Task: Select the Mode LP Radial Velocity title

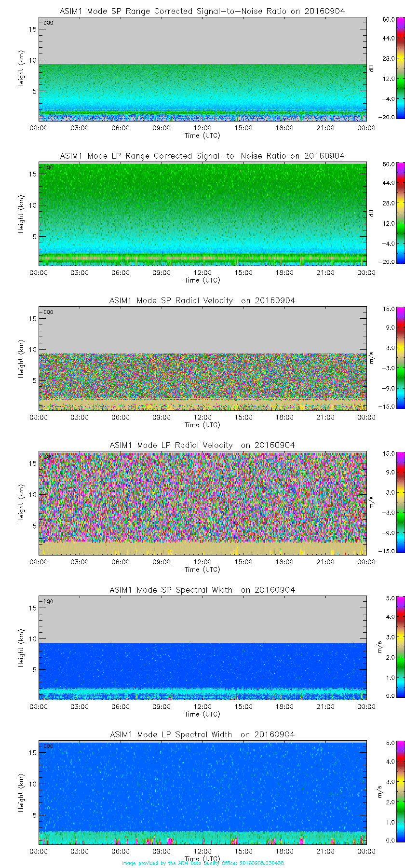Action: (202, 445)
